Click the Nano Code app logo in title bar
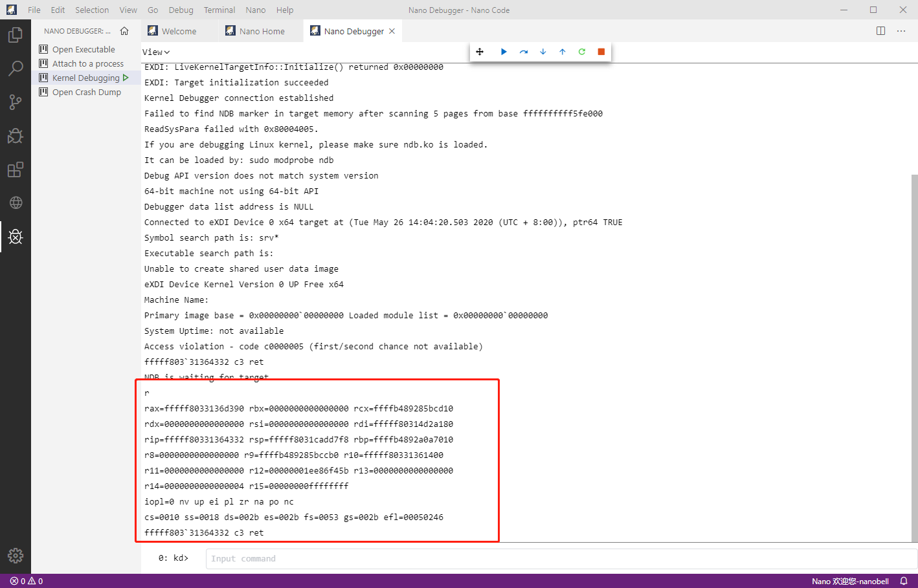This screenshot has width=918, height=588. (x=11, y=10)
